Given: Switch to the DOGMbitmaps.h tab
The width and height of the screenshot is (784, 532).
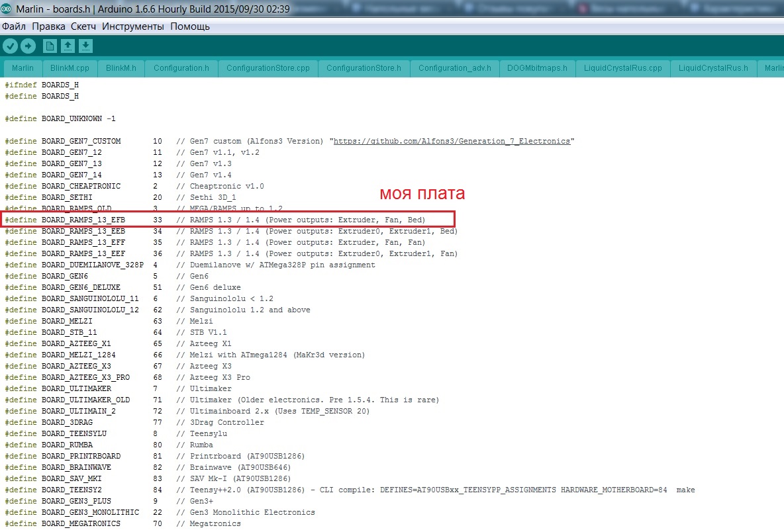Looking at the screenshot, I should pos(537,68).
